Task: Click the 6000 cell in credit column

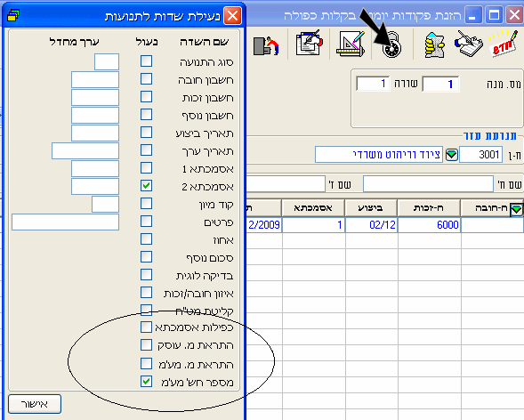Action: click(x=430, y=225)
